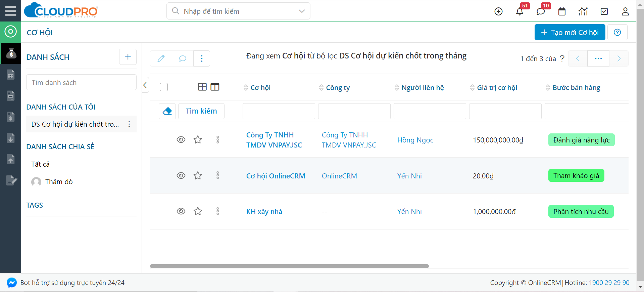This screenshot has height=292, width=644.
Task: Open options for DS Cơ hội dự kiến list
Action: (129, 124)
